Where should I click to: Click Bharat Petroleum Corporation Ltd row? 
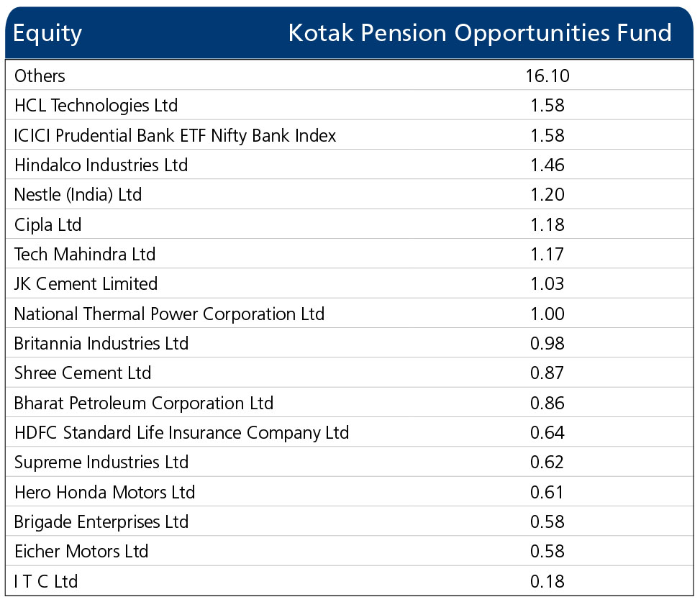350,403
